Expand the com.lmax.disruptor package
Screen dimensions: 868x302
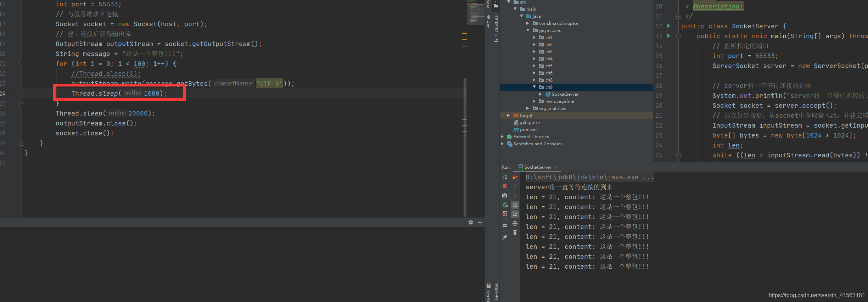[x=528, y=23]
